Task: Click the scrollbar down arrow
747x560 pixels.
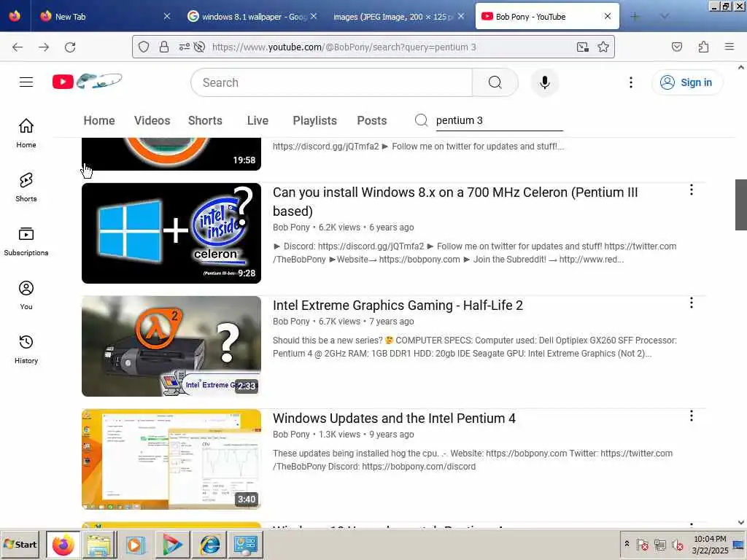Action: 741,522
